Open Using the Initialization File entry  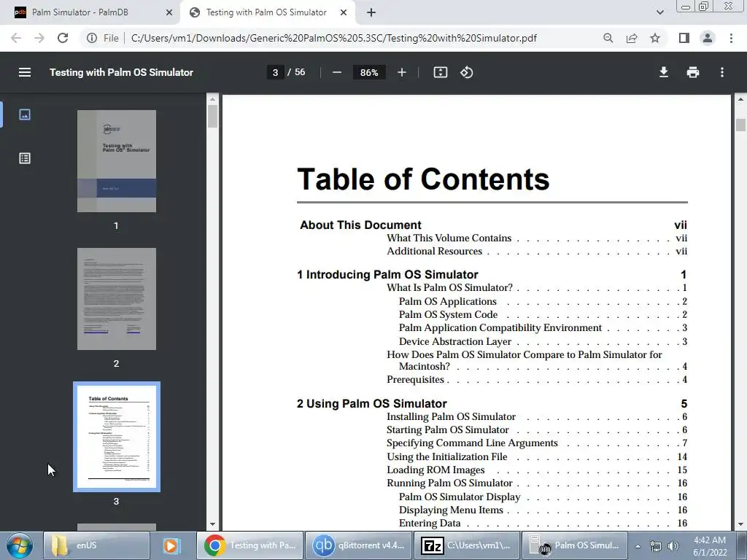pyautogui.click(x=446, y=456)
